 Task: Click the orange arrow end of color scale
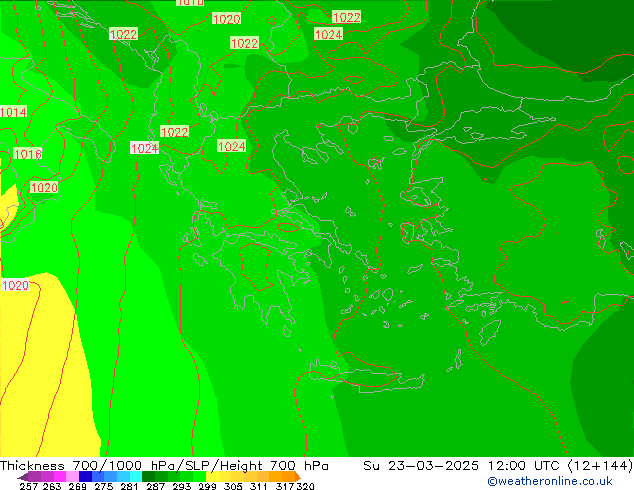click(298, 476)
